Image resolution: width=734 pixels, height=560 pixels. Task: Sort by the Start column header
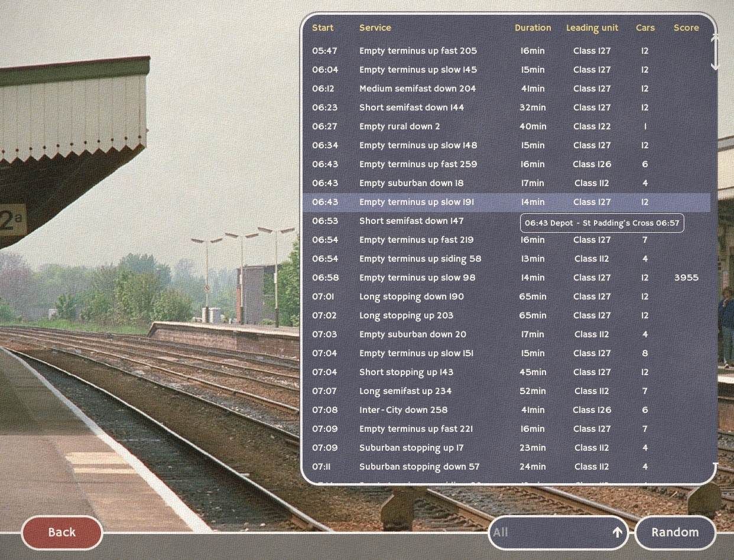click(x=323, y=28)
